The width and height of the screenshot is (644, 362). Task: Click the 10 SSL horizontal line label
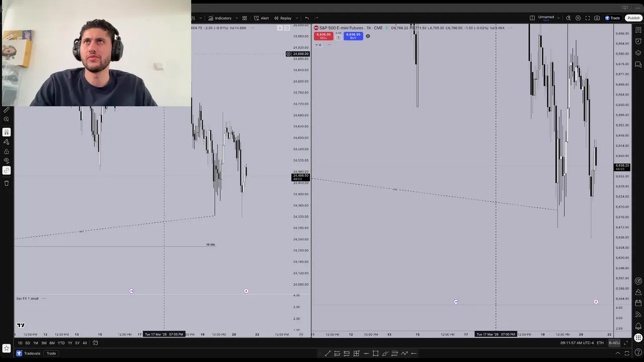pos(211,244)
